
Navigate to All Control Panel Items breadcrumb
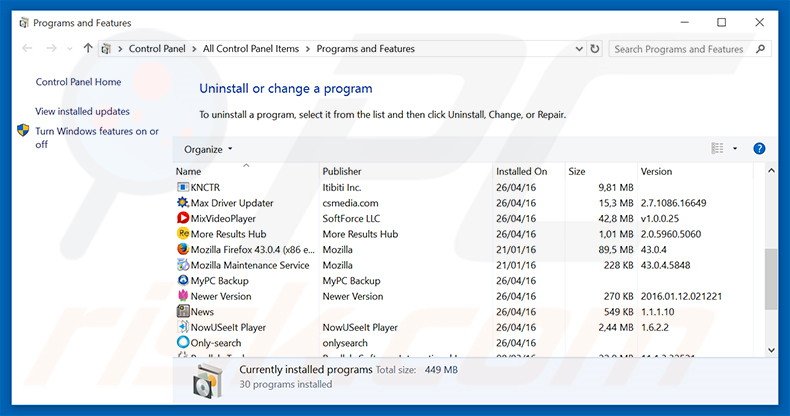pyautogui.click(x=251, y=49)
